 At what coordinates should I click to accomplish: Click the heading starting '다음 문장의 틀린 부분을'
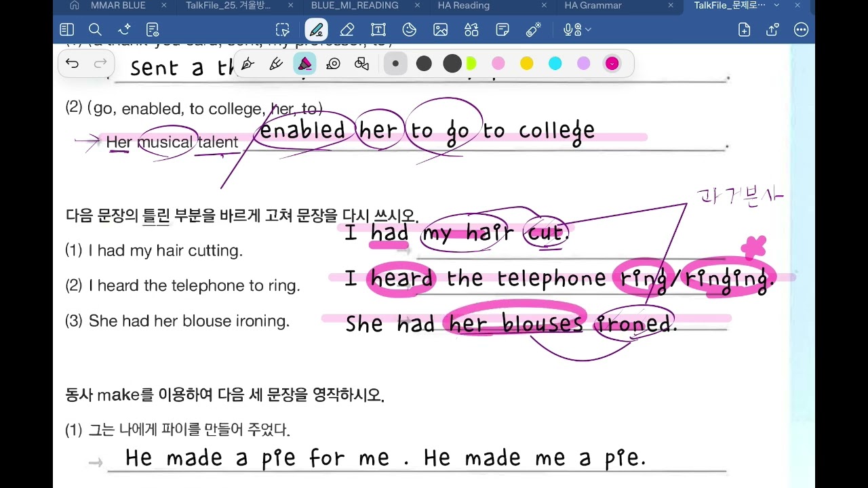pyautogui.click(x=242, y=216)
